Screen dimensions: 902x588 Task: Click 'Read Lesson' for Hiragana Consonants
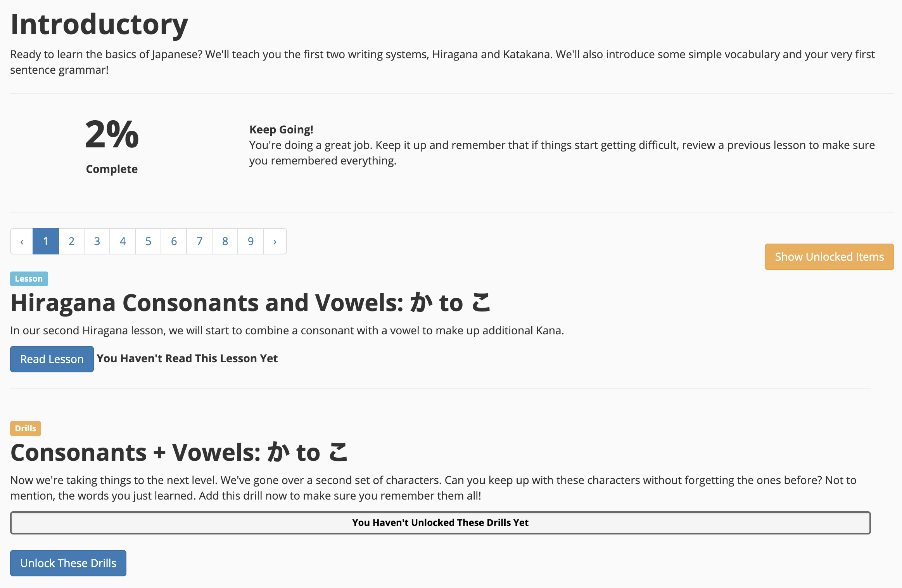click(x=52, y=359)
